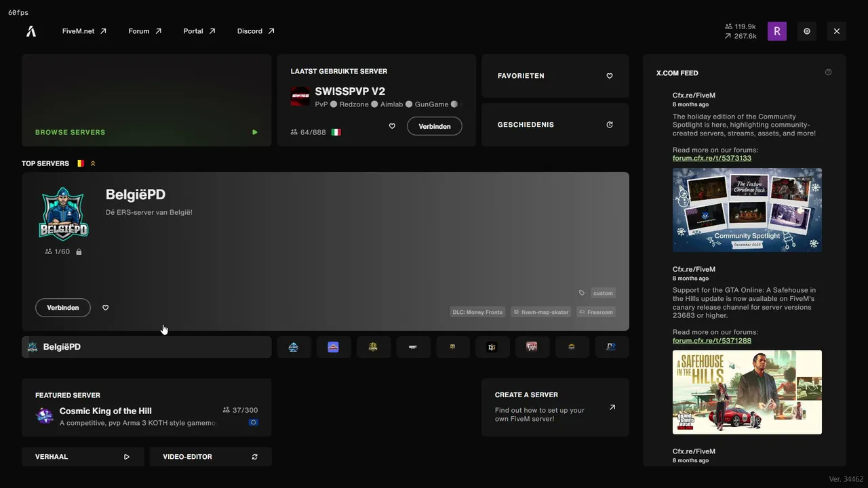Click the Ver. 34462 version text
868x488 pixels.
(846, 479)
